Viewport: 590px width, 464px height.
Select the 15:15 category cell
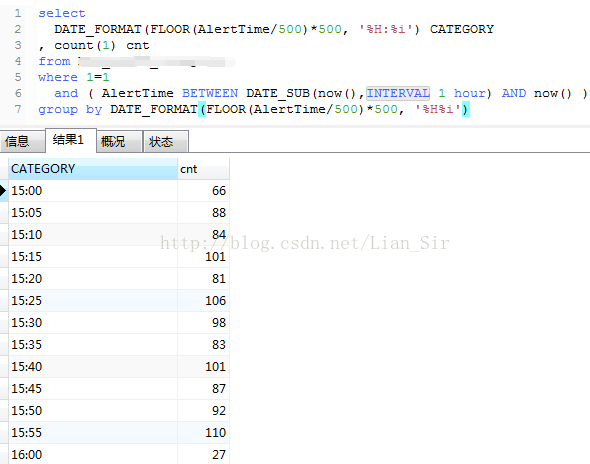point(93,257)
